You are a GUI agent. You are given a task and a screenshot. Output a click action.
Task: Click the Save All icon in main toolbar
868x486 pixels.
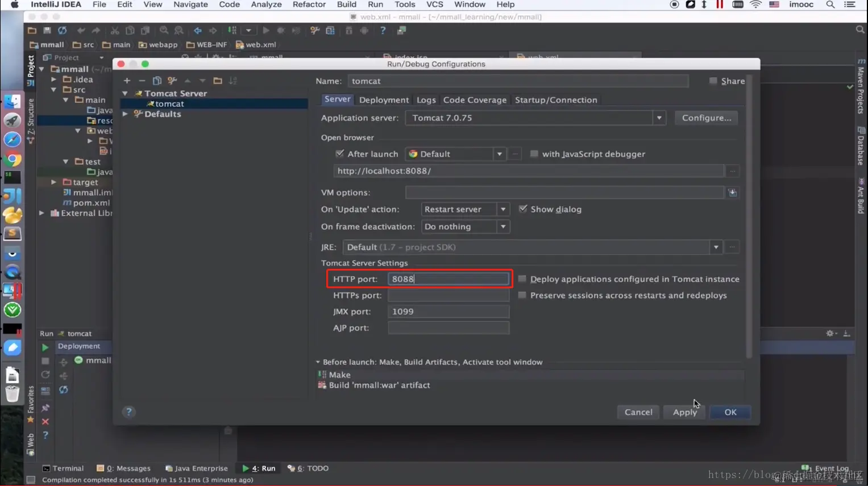[x=47, y=31]
